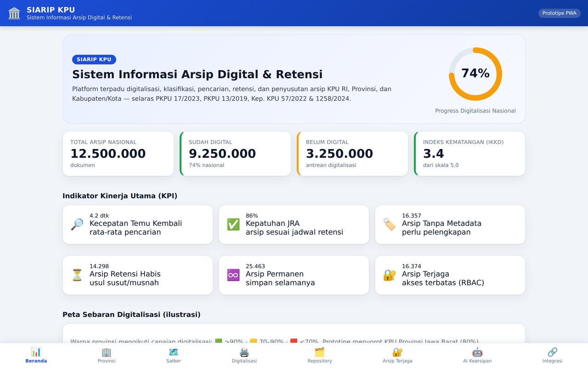Viewport: 588px width, 368px height.
Task: Click the lock-and-key icon on the Arsip Terjaga KPI card
Action: (390, 275)
